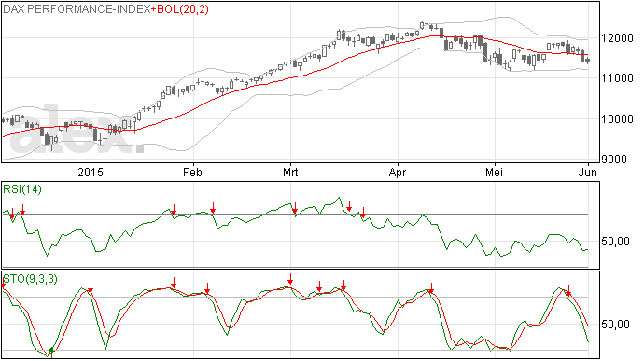Image resolution: width=644 pixels, height=361 pixels.
Task: Click the green buy arrow in the STO panel
Action: pyautogui.click(x=51, y=351)
